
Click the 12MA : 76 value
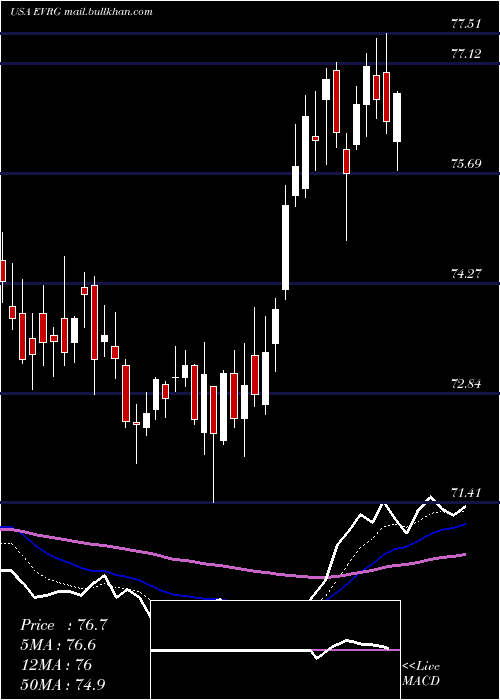(x=56, y=665)
